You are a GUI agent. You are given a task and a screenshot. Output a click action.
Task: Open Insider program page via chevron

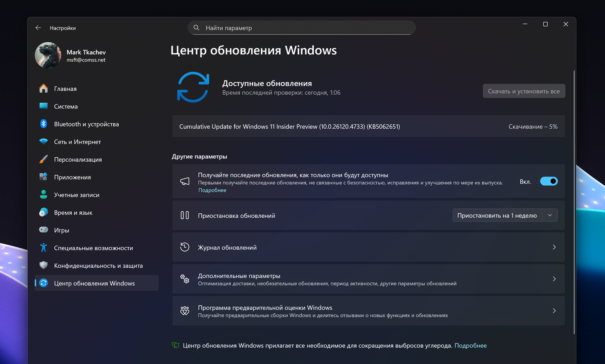click(554, 311)
